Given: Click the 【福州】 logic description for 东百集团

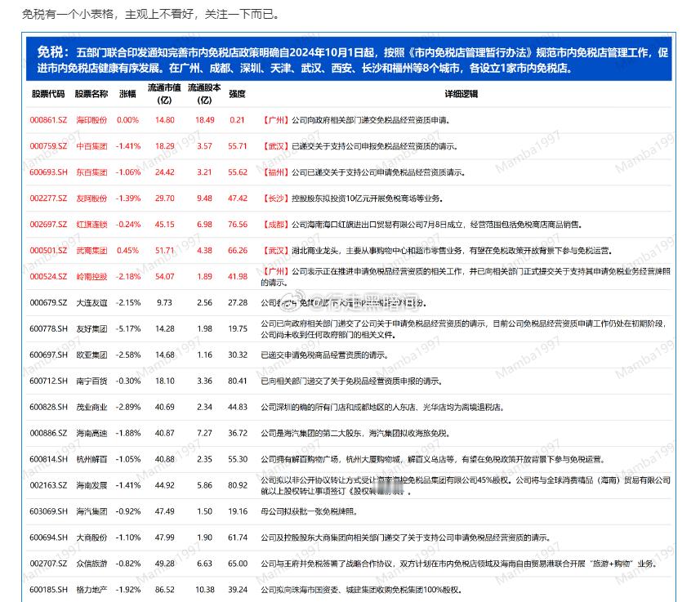Looking at the screenshot, I should tap(363, 172).
